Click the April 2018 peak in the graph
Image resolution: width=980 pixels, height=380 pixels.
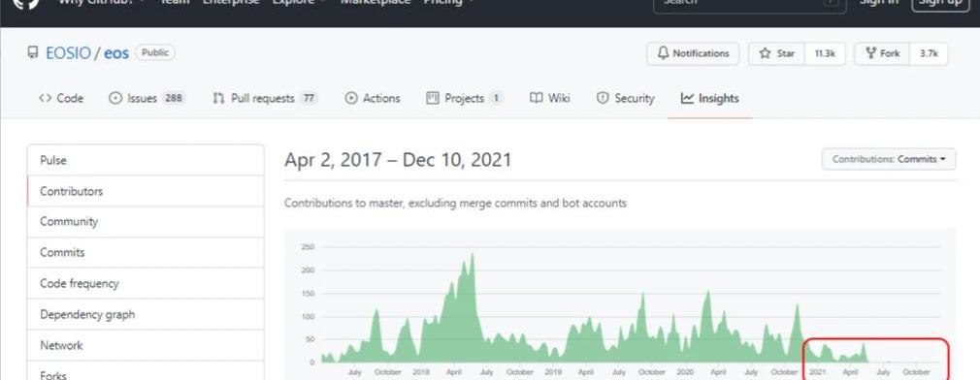click(x=472, y=256)
